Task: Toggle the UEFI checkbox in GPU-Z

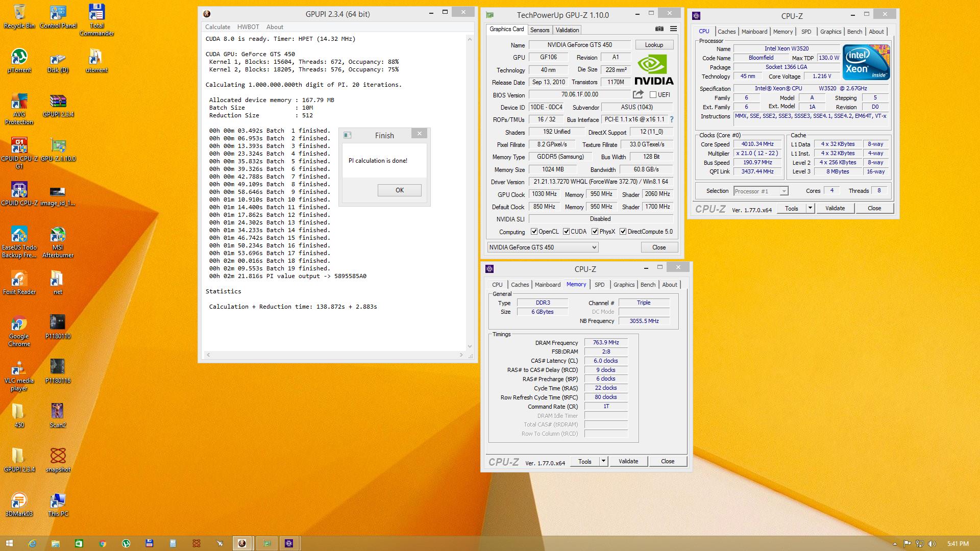Action: pyautogui.click(x=653, y=94)
